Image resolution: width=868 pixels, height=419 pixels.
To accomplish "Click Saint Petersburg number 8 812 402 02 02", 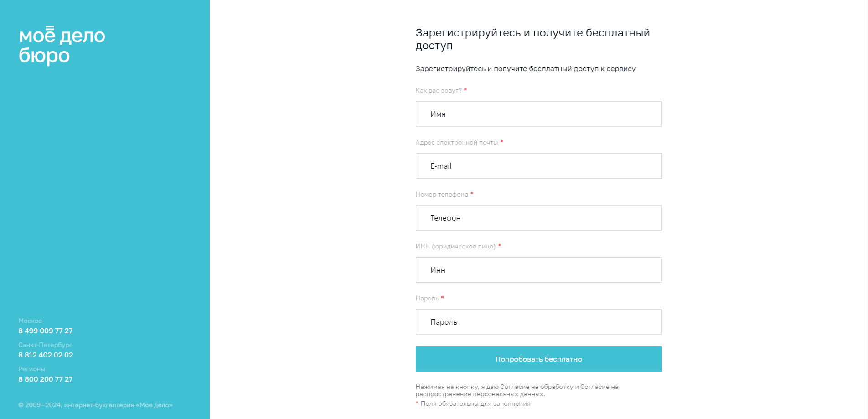I will click(x=46, y=355).
